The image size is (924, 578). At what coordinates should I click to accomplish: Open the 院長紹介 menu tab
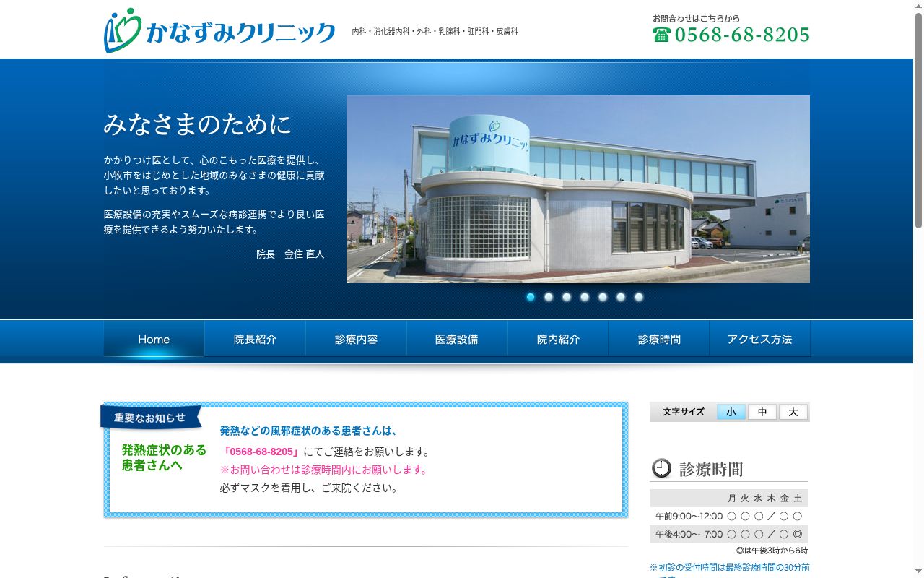255,339
